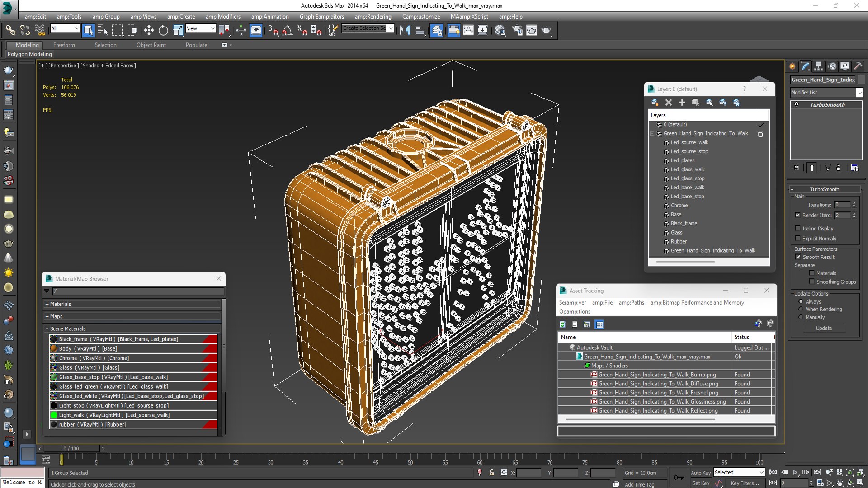868x488 pixels.
Task: Enable Isoline Display checkbox
Action: click(x=798, y=229)
